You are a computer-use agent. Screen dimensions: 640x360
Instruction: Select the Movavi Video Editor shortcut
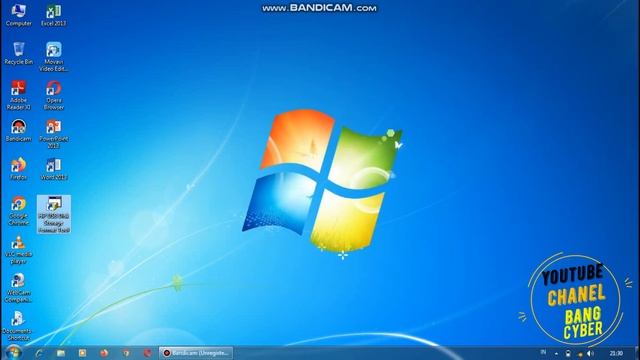(x=53, y=57)
